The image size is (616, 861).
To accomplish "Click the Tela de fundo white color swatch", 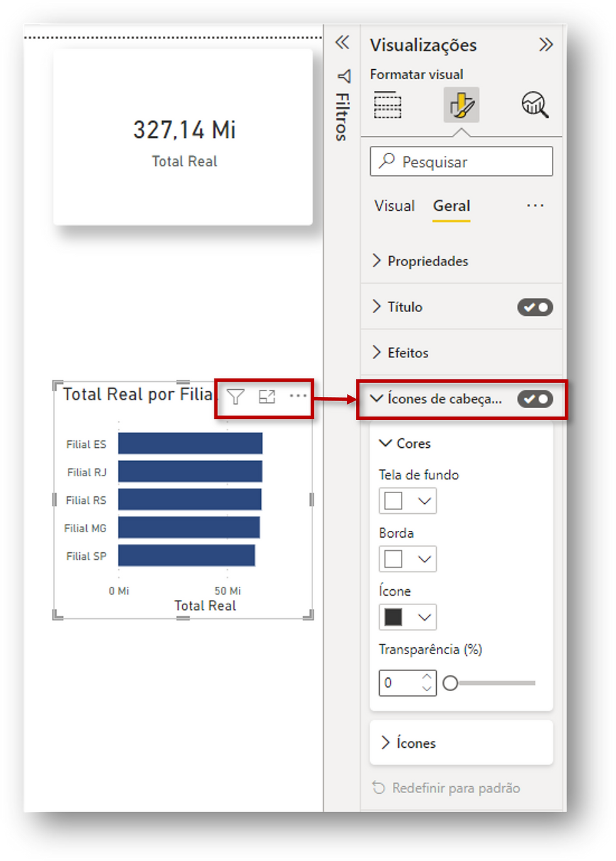I will tap(393, 501).
